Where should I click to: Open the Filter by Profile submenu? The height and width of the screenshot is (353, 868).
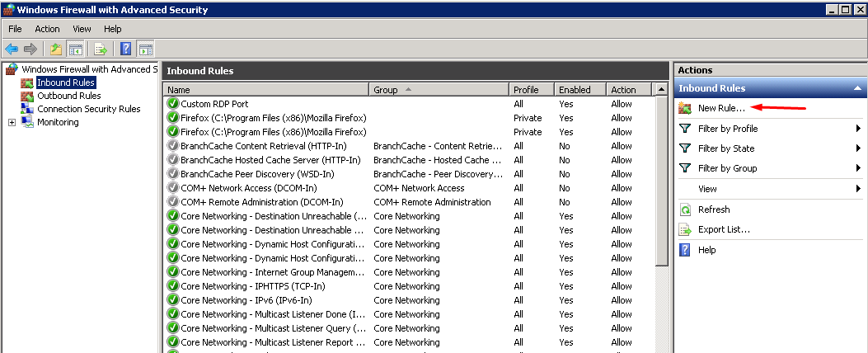[858, 129]
